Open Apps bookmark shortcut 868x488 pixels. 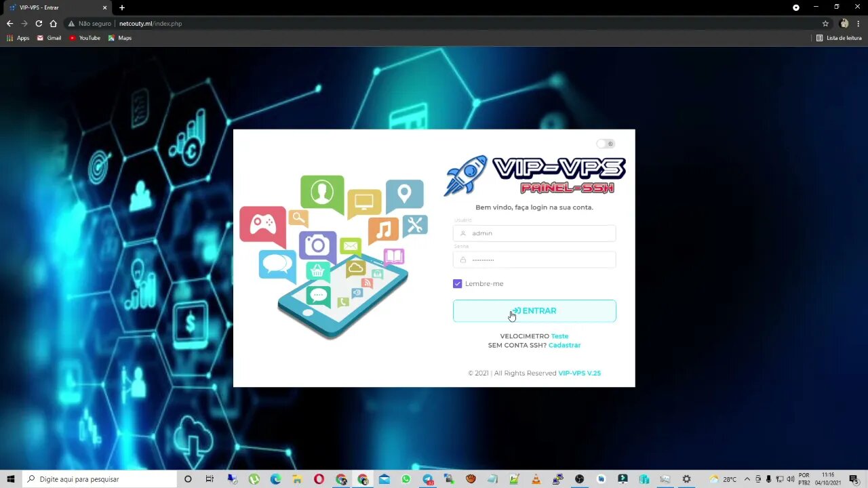click(x=18, y=38)
